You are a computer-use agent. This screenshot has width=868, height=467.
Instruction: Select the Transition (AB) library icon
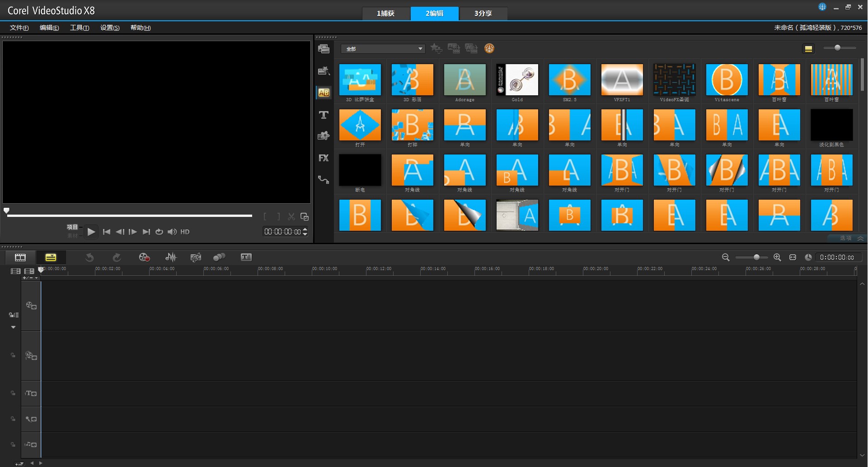[x=324, y=93]
